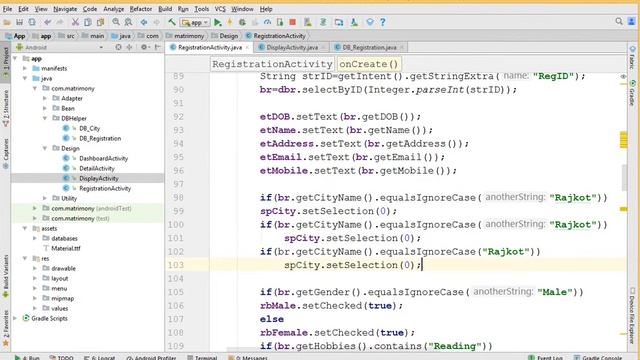Click the Navigate Back arrow icon
The image size is (640, 360).
[x=144, y=22]
